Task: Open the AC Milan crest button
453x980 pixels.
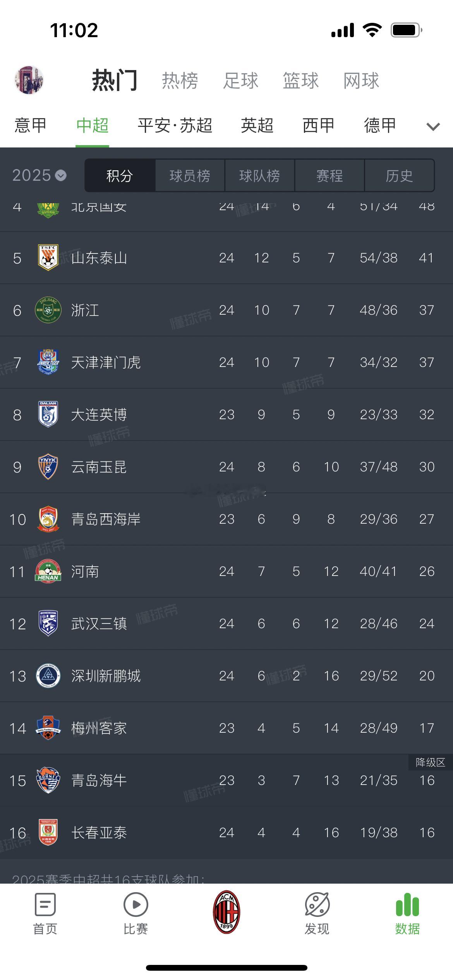Action: tap(226, 911)
